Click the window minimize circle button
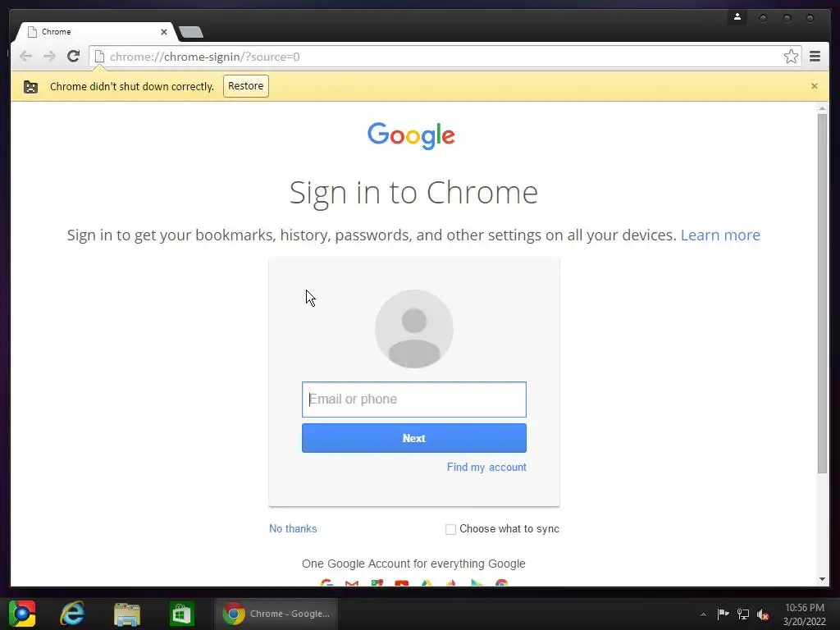Screen dimensions: 840x630 pos(763,19)
